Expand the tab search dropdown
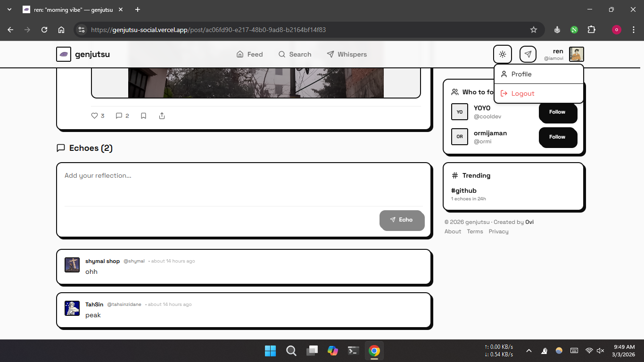Screen dimensions: 644x362 click(9, 9)
